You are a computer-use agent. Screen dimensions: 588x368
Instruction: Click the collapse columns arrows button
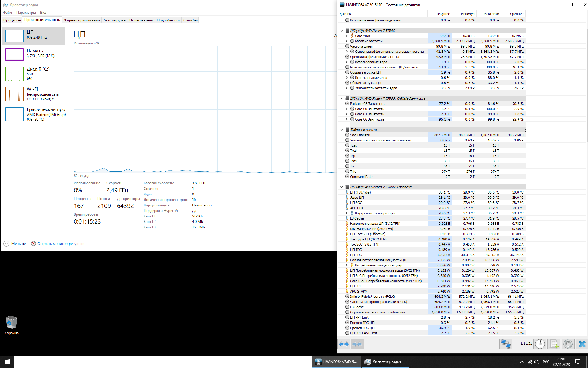click(357, 344)
